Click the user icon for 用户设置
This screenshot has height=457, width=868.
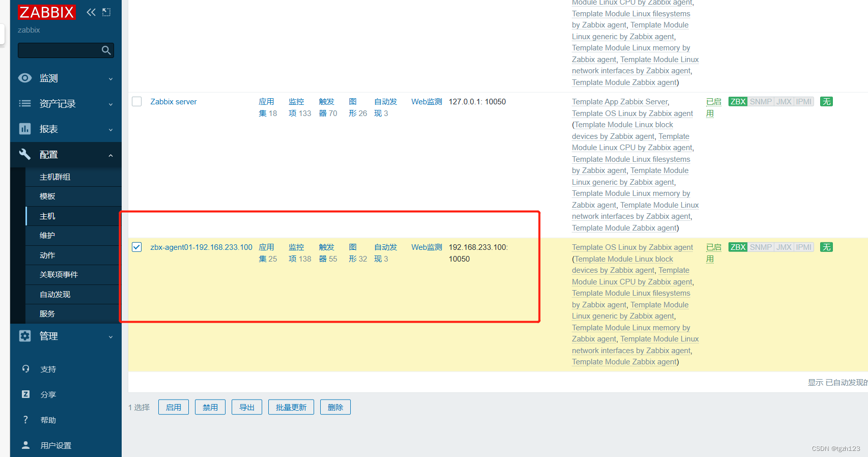25,445
